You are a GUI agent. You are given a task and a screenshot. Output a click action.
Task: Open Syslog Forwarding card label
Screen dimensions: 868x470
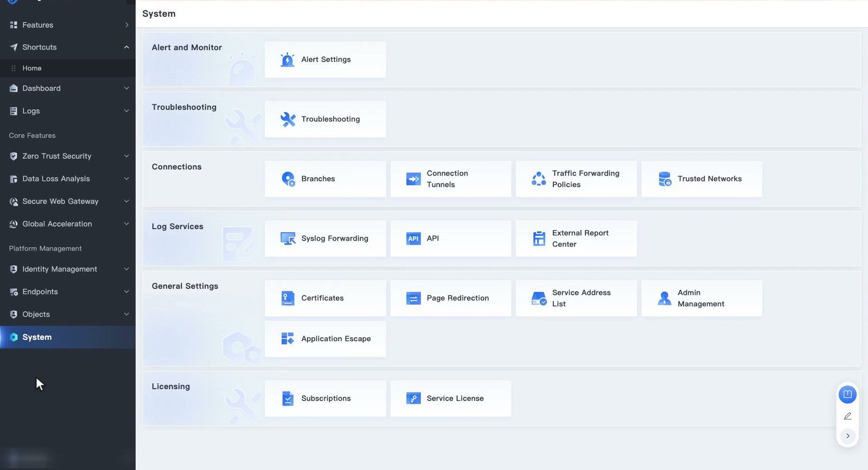click(x=335, y=239)
